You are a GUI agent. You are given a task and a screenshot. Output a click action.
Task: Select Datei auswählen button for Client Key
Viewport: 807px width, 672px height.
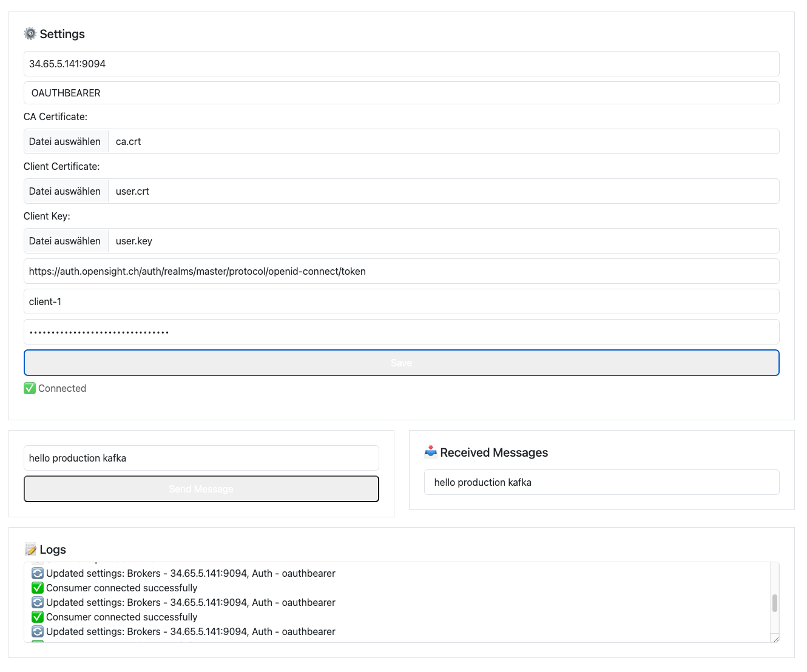66,241
